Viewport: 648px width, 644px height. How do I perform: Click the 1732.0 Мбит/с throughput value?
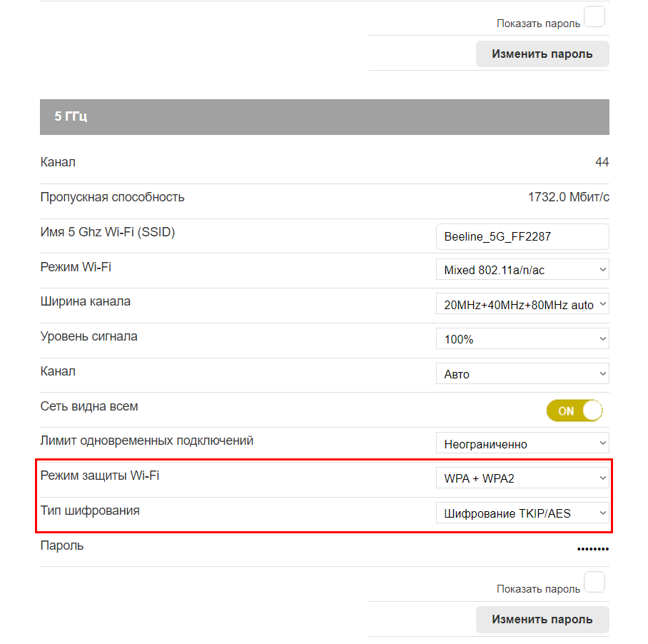click(x=568, y=197)
